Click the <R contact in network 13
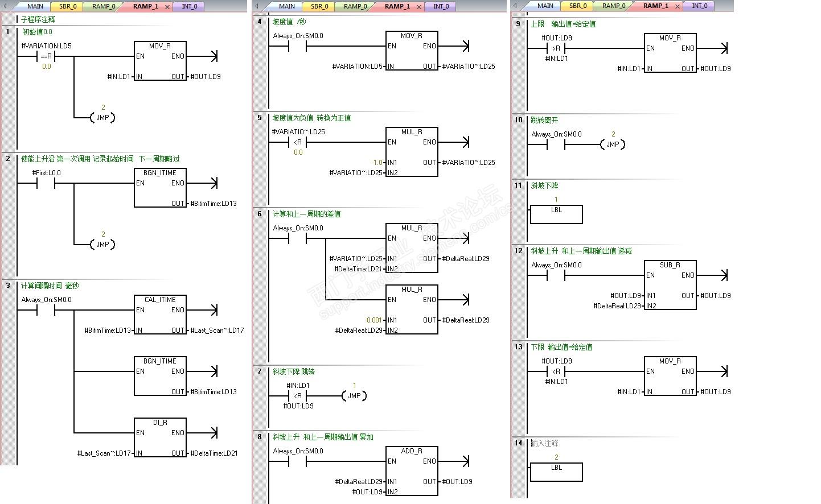 pyautogui.click(x=556, y=371)
